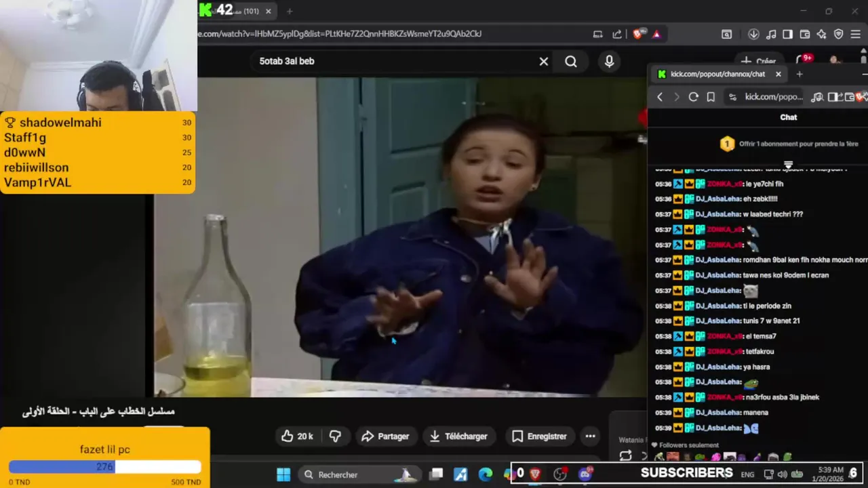868x488 pixels.
Task: Click the 'Chat' header title
Action: coord(788,117)
